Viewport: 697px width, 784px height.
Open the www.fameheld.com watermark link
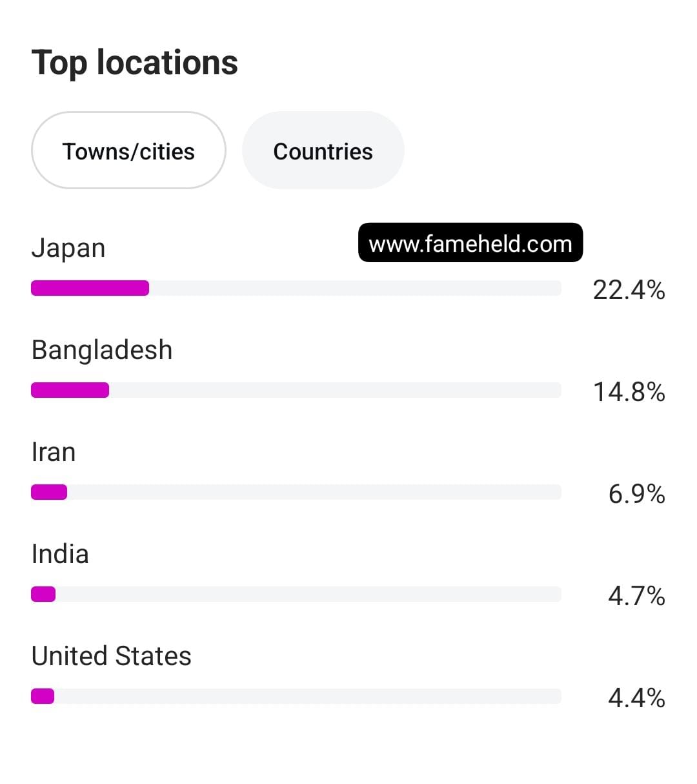coord(470,243)
